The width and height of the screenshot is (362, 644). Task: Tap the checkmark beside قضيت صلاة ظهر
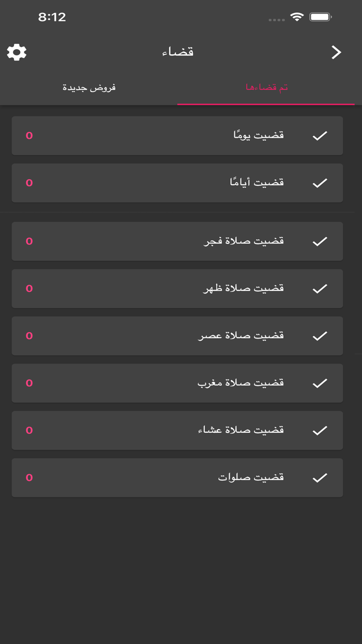(320, 288)
